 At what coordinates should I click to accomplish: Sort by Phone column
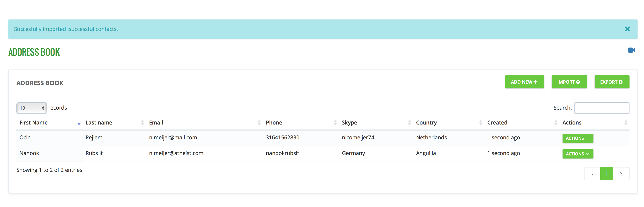click(301, 123)
